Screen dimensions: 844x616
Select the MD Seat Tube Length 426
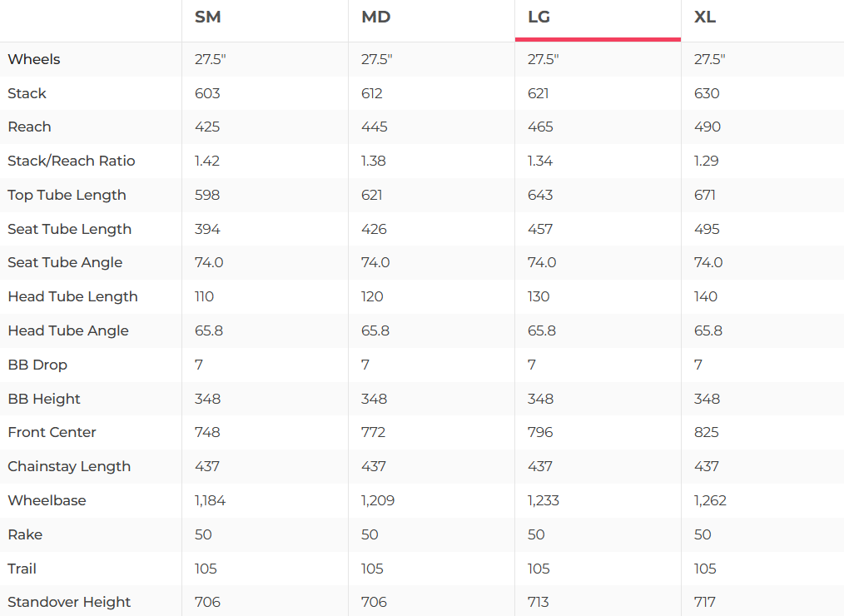point(374,229)
